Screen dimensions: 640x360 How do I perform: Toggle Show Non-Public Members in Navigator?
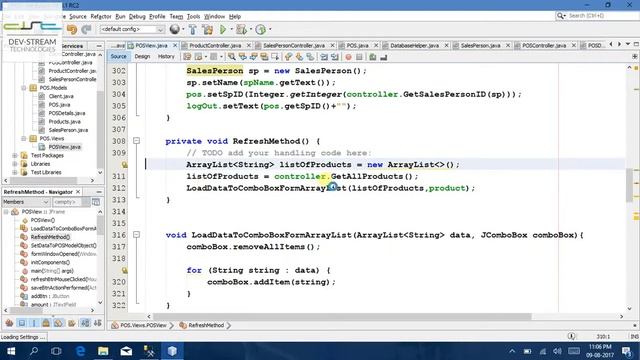(46, 323)
